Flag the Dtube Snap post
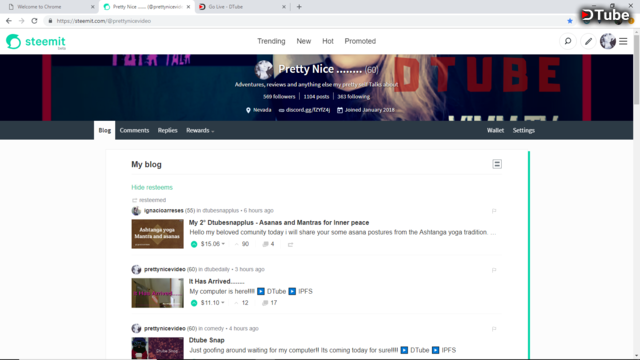This screenshot has width=640, height=360. [x=494, y=329]
